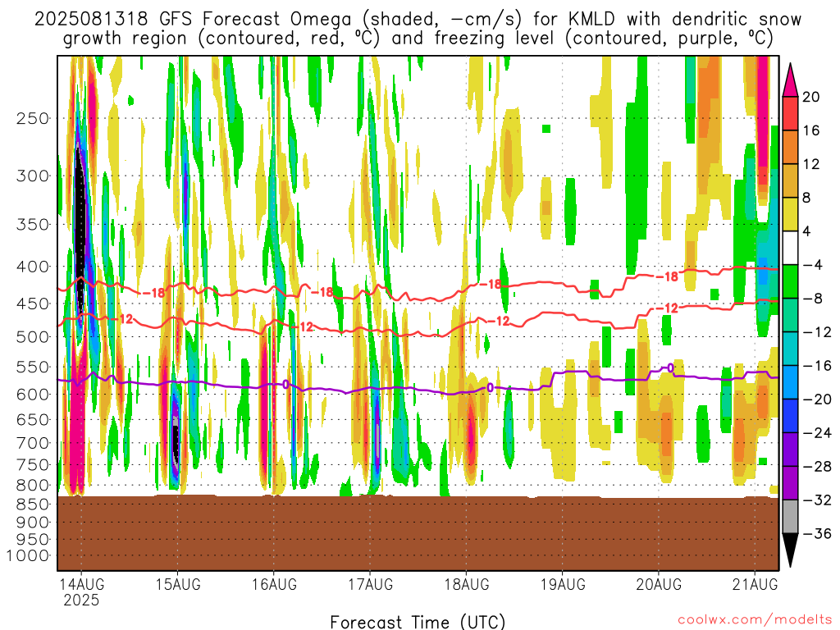
Task: Click the 300 pressure level label
Action: tap(33, 176)
